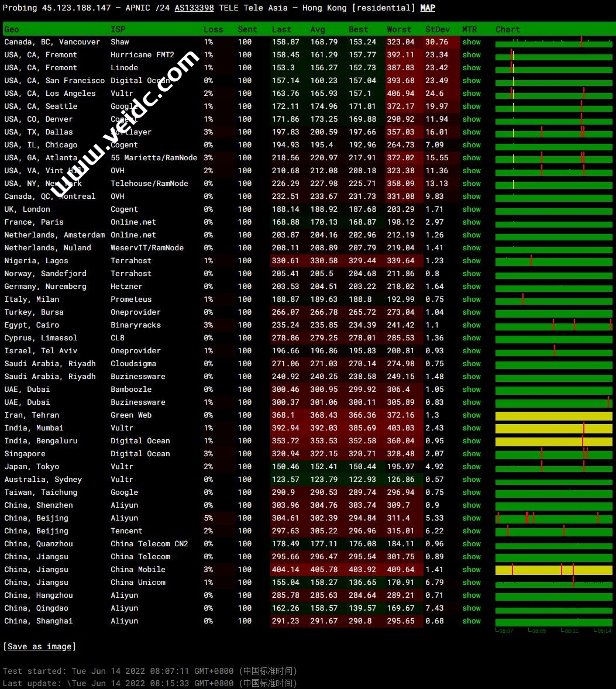Show MTR for Los Angeles Vultr row

[x=472, y=94]
